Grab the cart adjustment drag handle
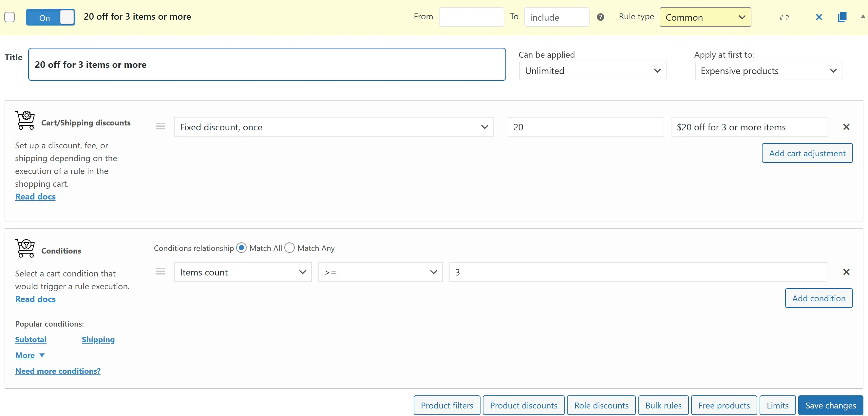 tap(160, 127)
